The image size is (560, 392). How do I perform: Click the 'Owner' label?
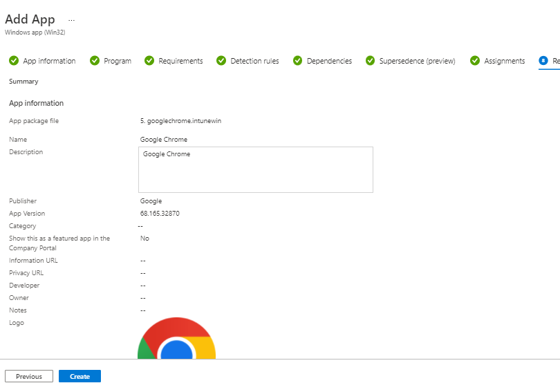[x=19, y=298]
